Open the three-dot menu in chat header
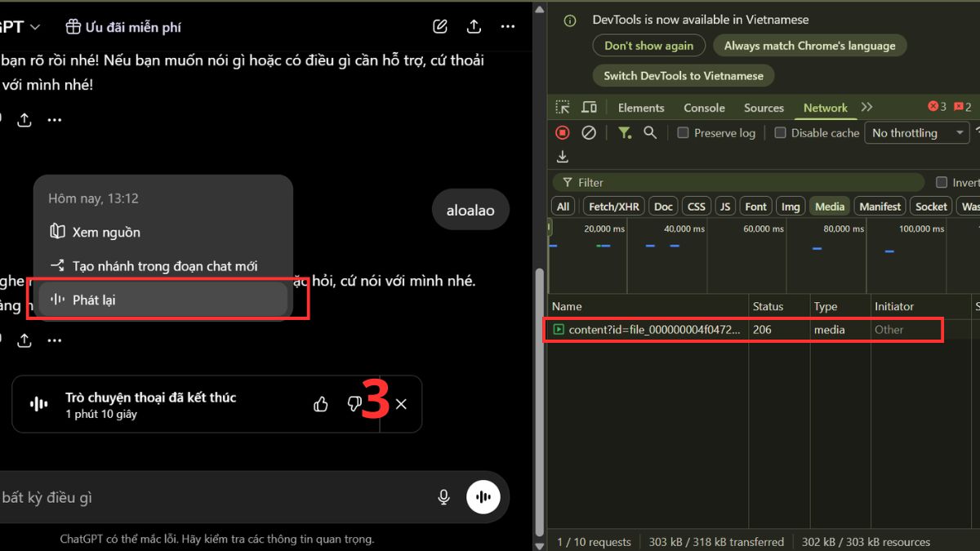 point(508,26)
